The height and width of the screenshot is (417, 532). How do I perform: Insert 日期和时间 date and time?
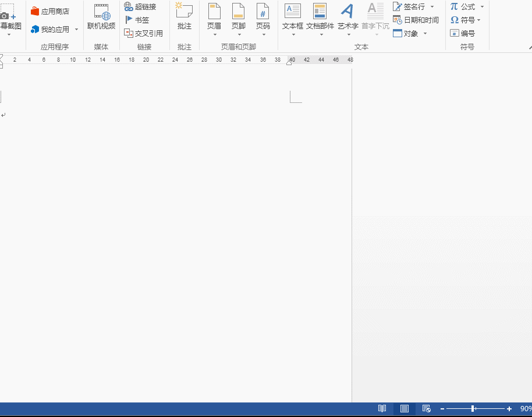tap(416, 20)
